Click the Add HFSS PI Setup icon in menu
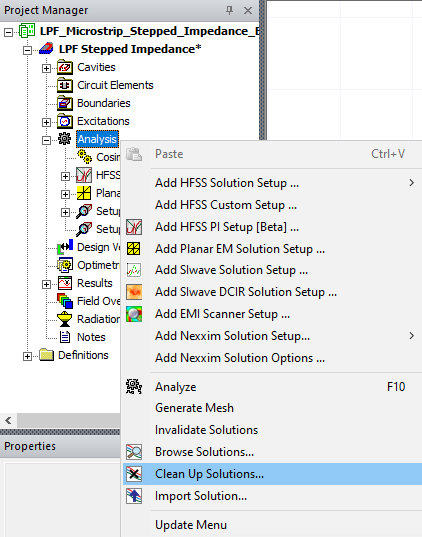422x537 pixels. (134, 227)
